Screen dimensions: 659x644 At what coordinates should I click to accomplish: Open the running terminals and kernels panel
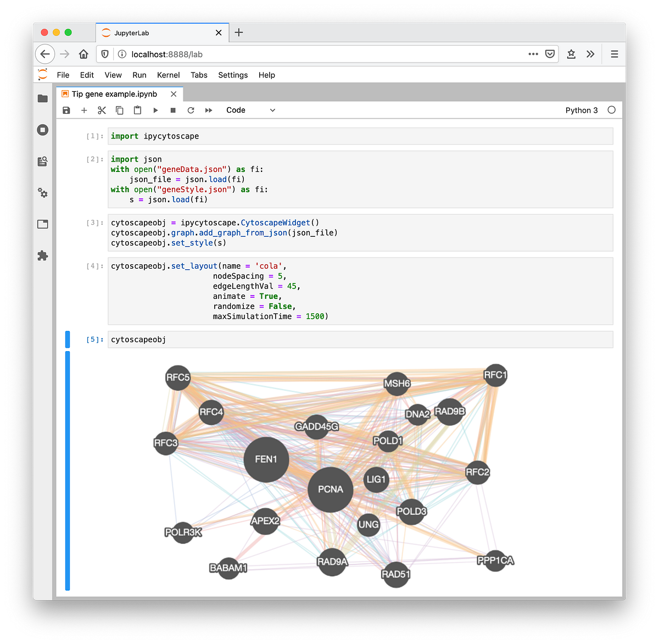(x=43, y=130)
